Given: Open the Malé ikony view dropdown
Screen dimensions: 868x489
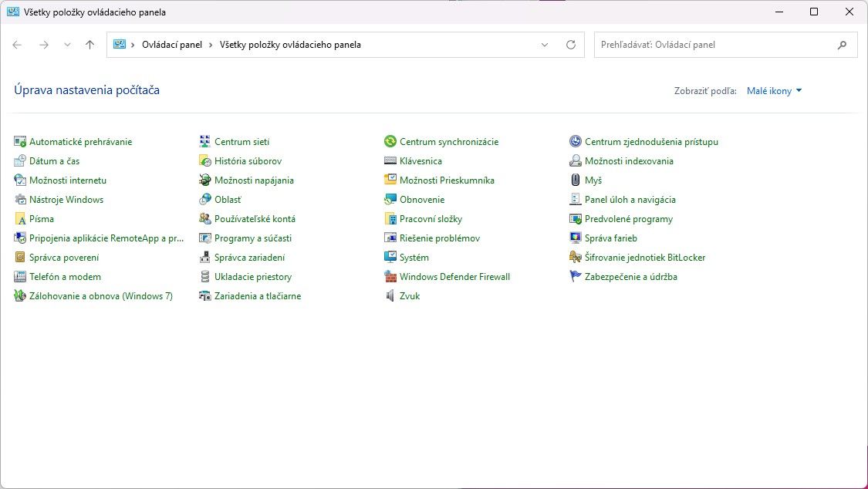Looking at the screenshot, I should tap(774, 91).
